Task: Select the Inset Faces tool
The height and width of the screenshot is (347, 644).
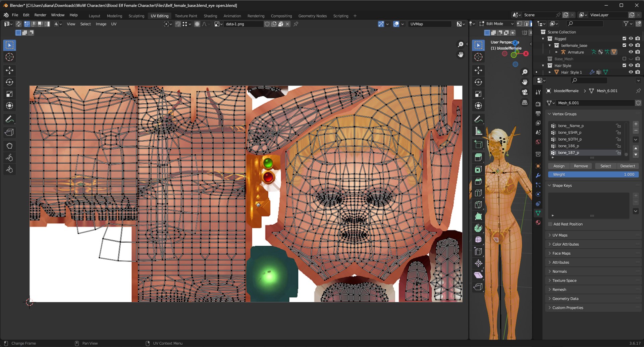Action: click(478, 169)
